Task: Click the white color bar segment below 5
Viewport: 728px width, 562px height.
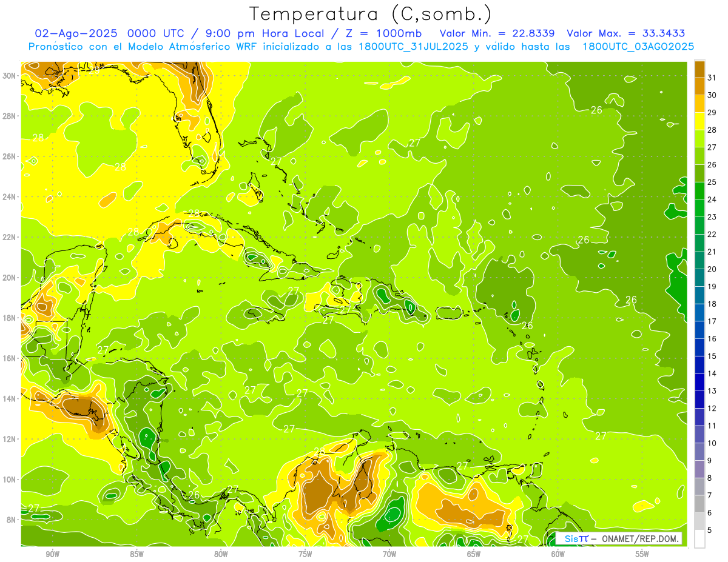Action: [x=699, y=539]
